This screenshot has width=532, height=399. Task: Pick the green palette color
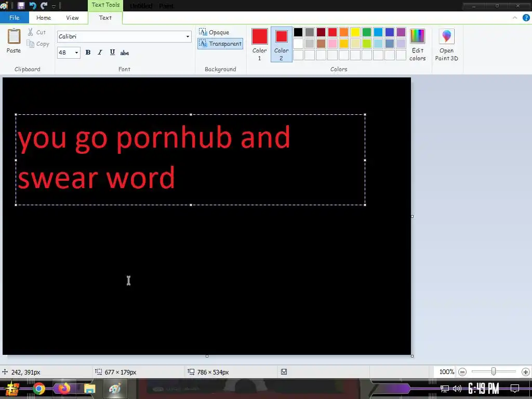(367, 32)
